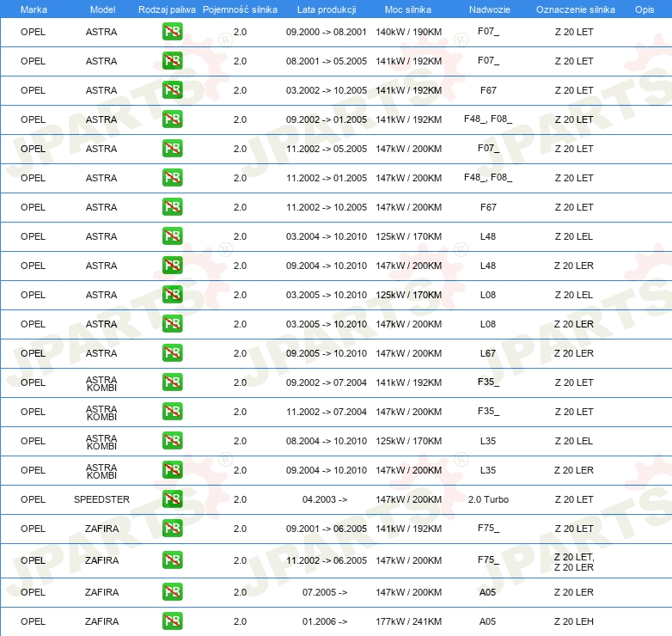672x636 pixels.
Task: Click the 03.2004 -> 10.2010 production years
Action: 327,236
